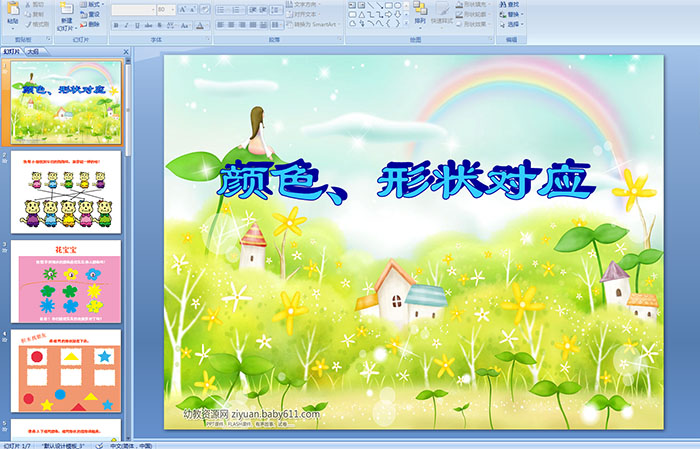Viewport: 700px width, 449px height.
Task: Select the Arrow line shape
Action: pos(380,5)
